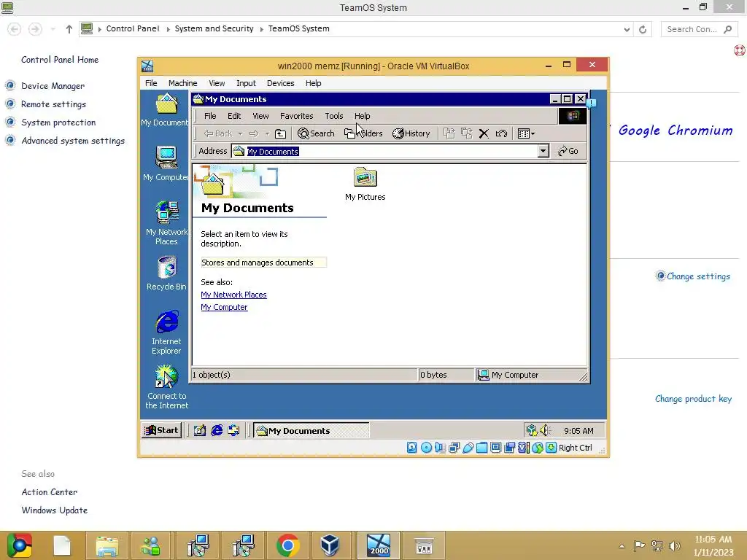Select Internet Explorer desktop icon
This screenshot has height=560, width=747.
point(166,332)
